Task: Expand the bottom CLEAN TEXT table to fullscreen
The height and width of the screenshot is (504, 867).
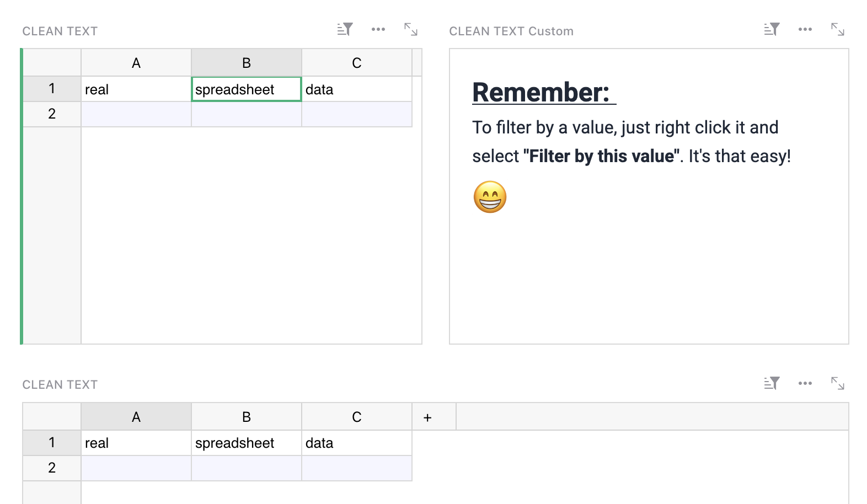Action: coord(837,383)
